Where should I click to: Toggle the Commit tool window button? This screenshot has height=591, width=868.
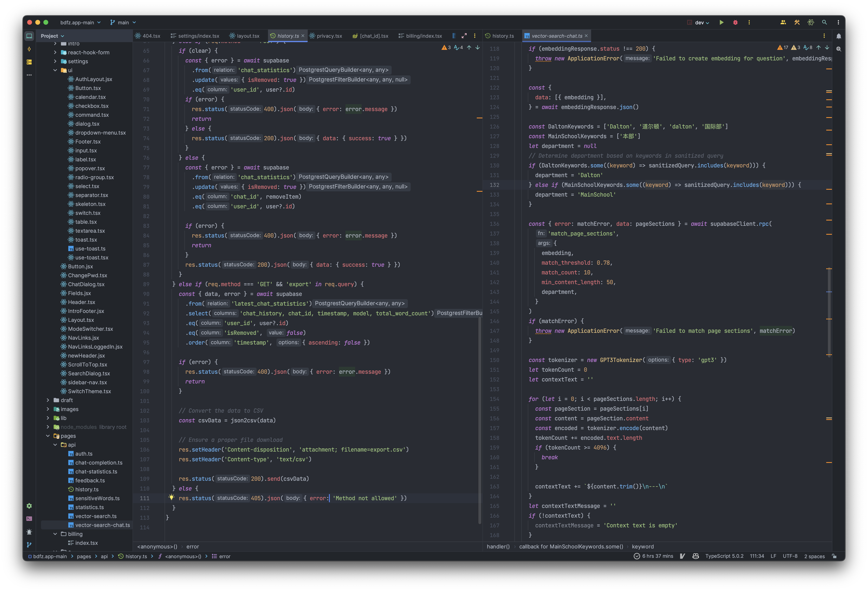tap(29, 49)
